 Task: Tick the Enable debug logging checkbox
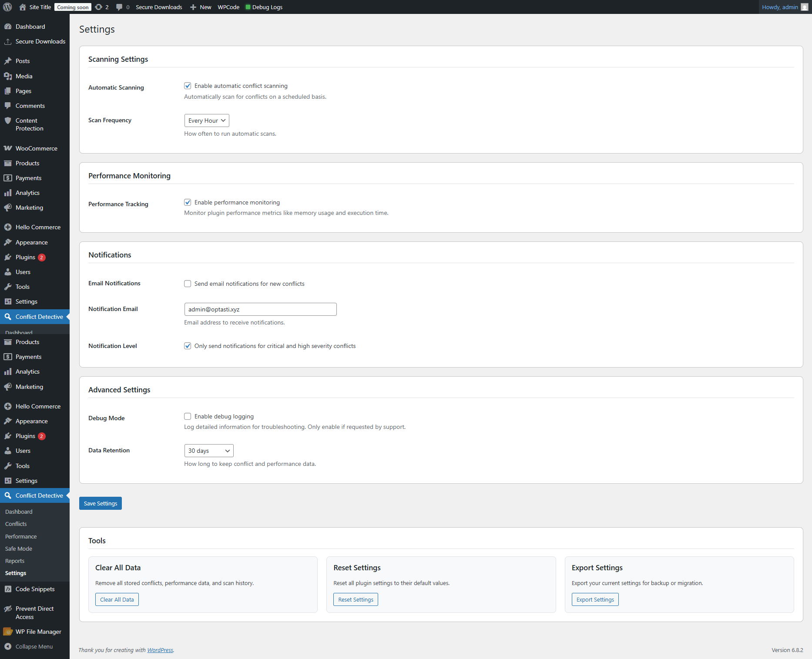(188, 416)
